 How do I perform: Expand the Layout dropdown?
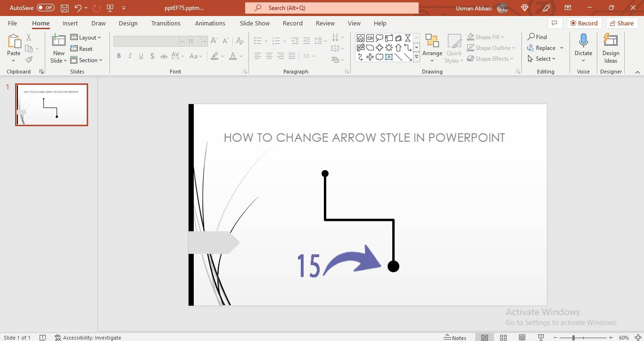coord(86,38)
